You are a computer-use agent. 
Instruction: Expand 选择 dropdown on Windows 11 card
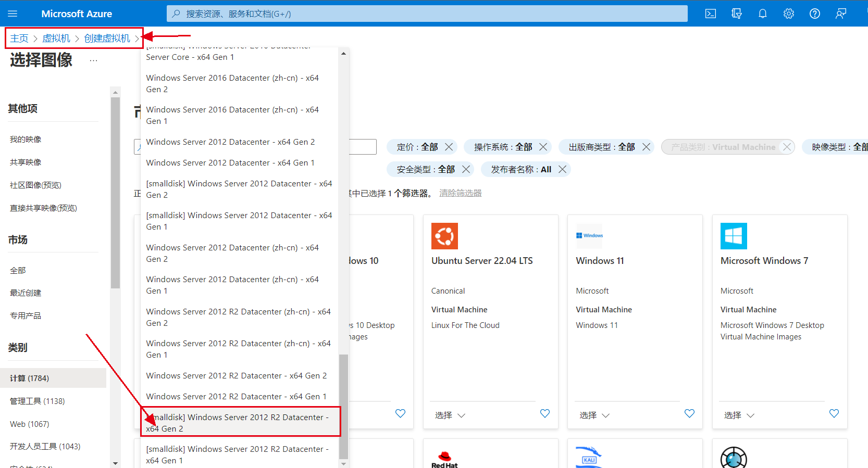594,415
